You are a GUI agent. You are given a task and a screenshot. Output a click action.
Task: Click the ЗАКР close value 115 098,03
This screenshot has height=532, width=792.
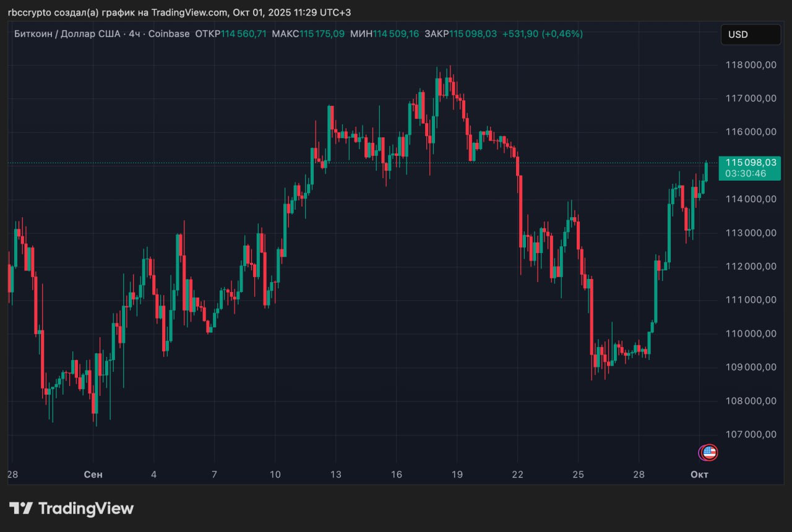pyautogui.click(x=473, y=34)
